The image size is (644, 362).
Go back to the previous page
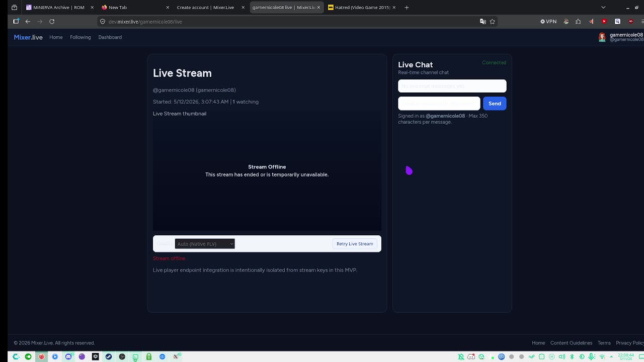point(28,22)
